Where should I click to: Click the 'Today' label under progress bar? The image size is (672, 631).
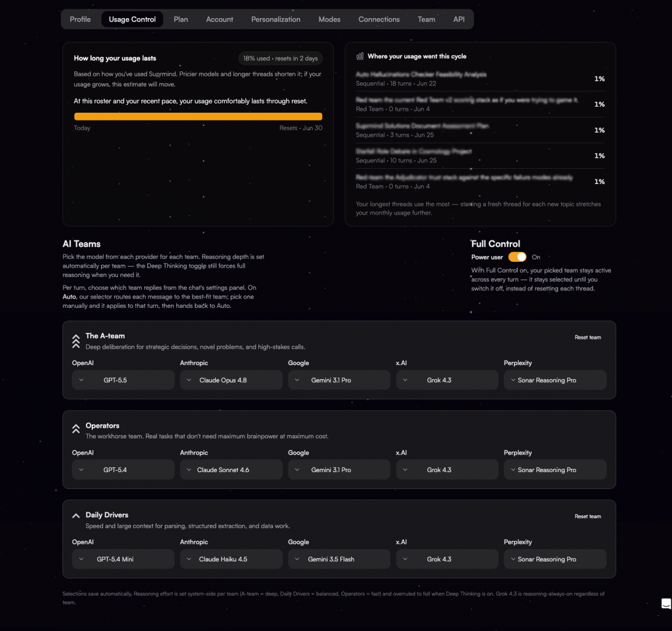[x=82, y=128]
